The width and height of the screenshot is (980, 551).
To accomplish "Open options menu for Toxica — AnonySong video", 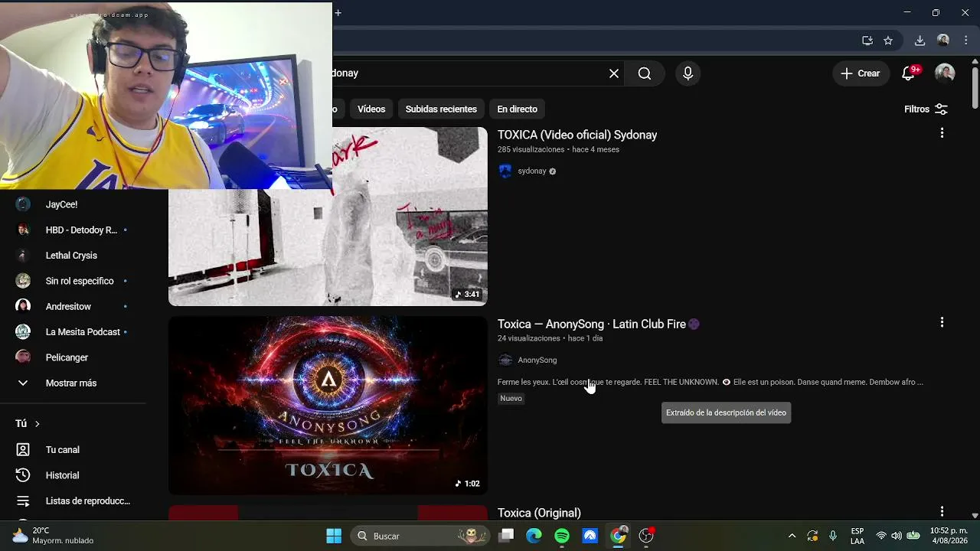I will point(942,322).
